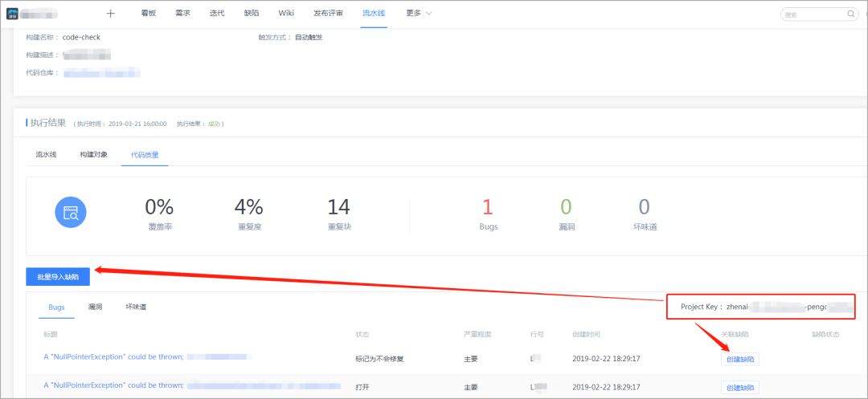Click the 批量导入缺陷 button
Screen dimensions: 868x399
pyautogui.click(x=58, y=277)
